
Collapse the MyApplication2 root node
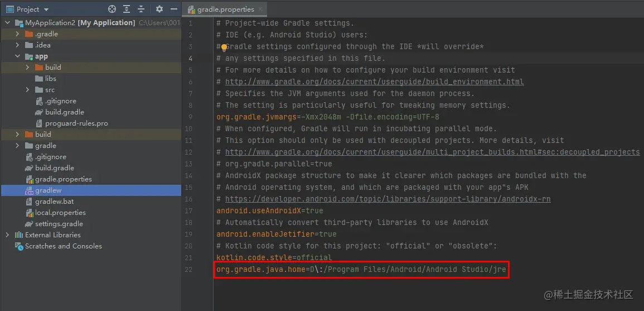coord(8,23)
